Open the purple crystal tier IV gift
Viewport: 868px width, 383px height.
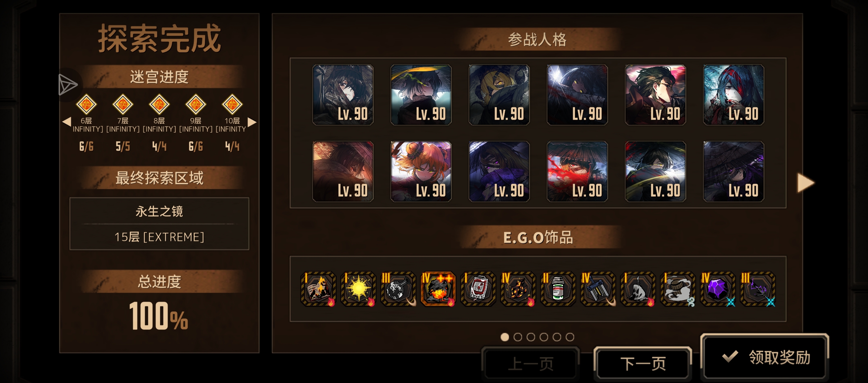click(x=718, y=289)
